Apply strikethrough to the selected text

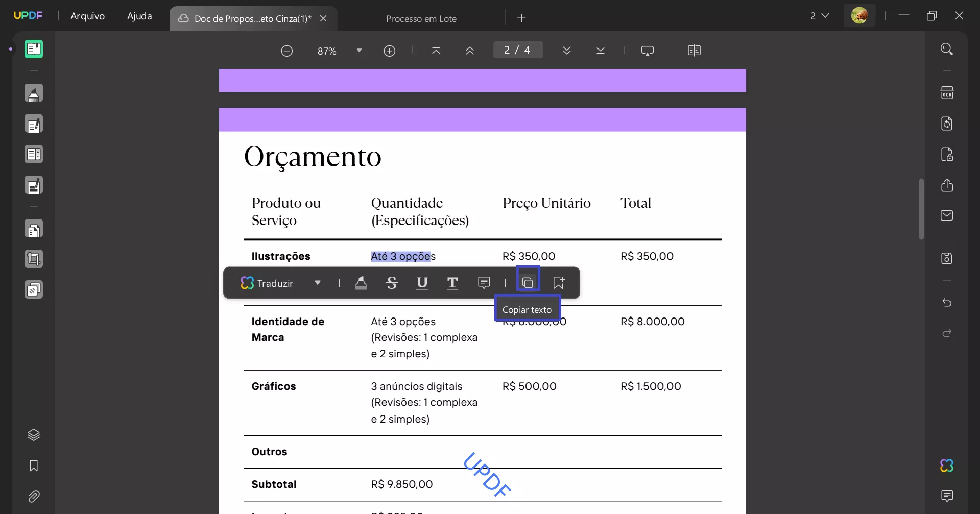[392, 283]
